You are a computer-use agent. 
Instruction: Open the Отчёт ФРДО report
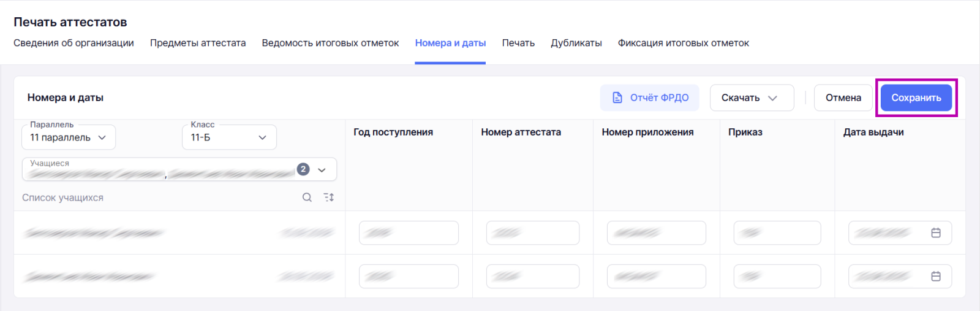[x=649, y=98]
